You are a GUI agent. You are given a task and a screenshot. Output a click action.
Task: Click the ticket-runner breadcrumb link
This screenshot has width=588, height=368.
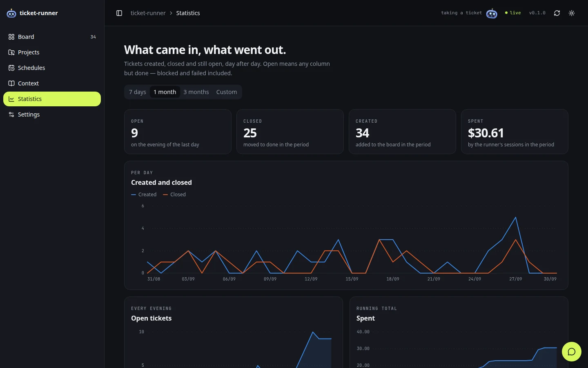click(x=148, y=13)
